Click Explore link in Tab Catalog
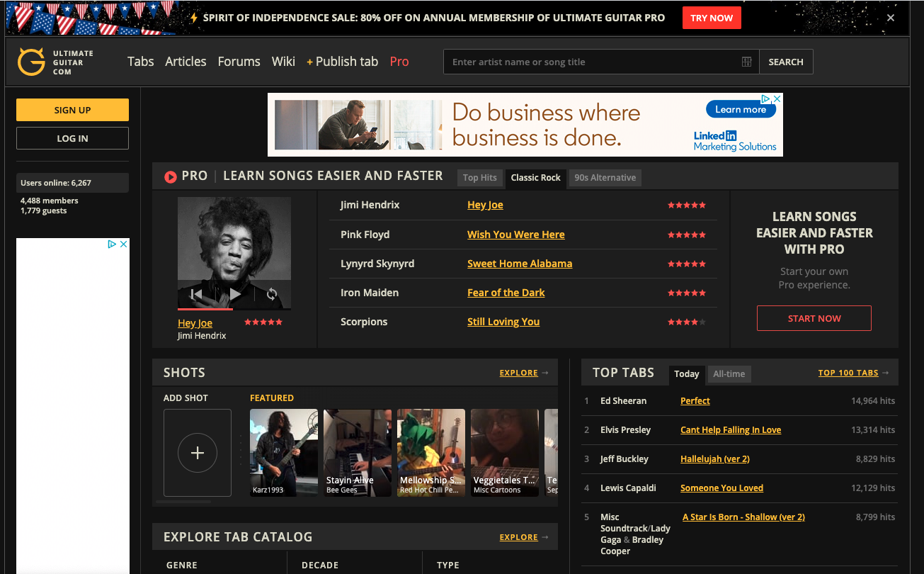 pyautogui.click(x=519, y=537)
